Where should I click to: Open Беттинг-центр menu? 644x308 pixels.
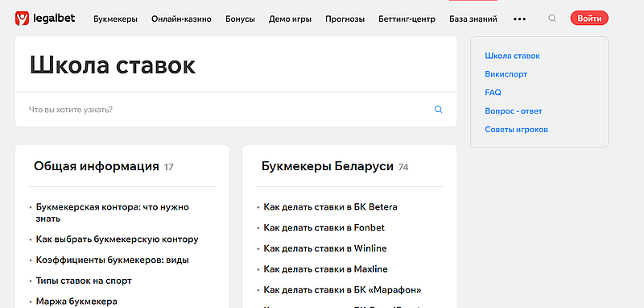407,19
